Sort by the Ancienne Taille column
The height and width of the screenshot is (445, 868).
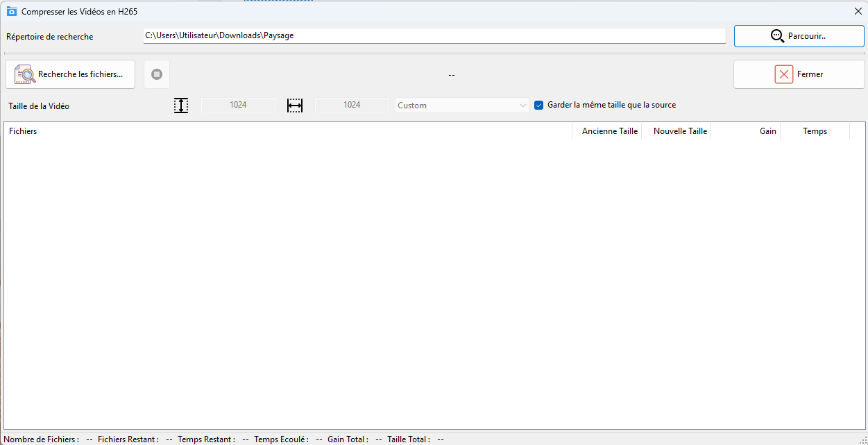607,131
